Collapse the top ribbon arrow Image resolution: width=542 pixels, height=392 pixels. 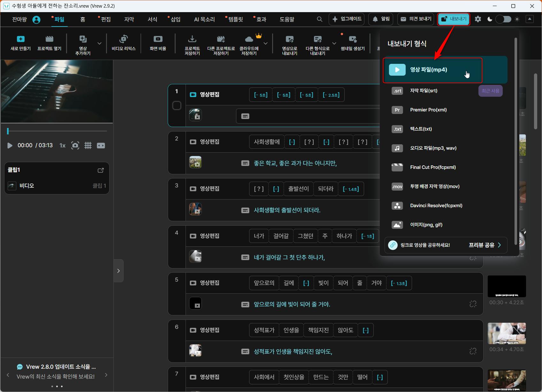530,19
